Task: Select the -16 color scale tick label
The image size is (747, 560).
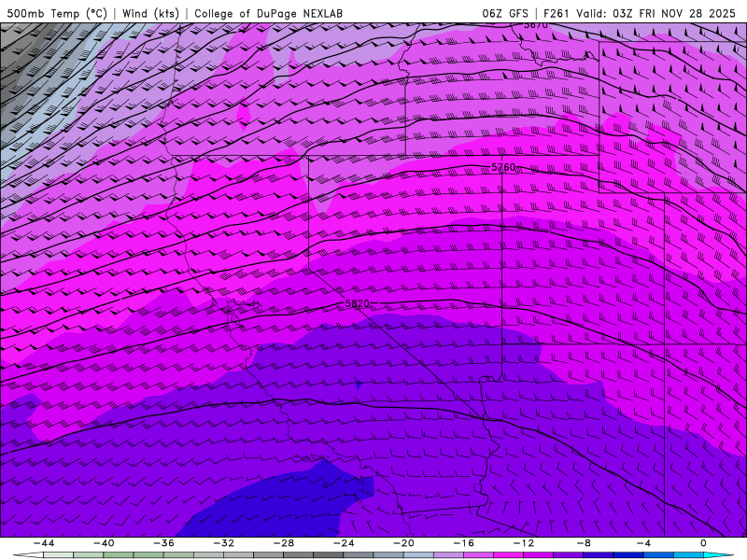Action: (x=464, y=543)
